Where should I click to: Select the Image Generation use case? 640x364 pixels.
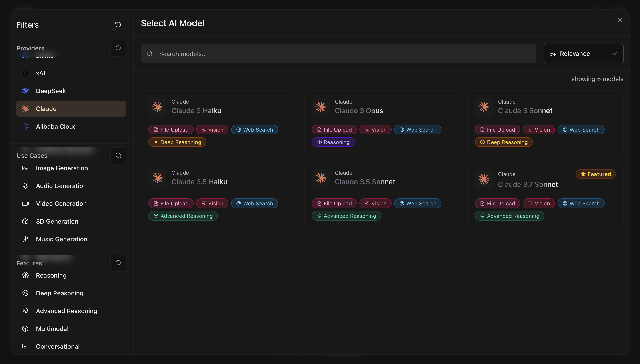(62, 168)
